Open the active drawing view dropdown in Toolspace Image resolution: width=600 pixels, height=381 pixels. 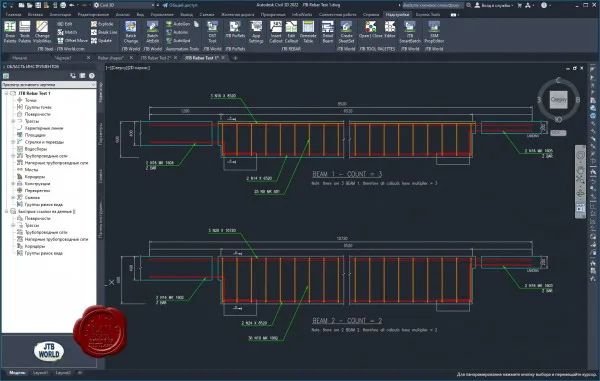click(x=49, y=85)
